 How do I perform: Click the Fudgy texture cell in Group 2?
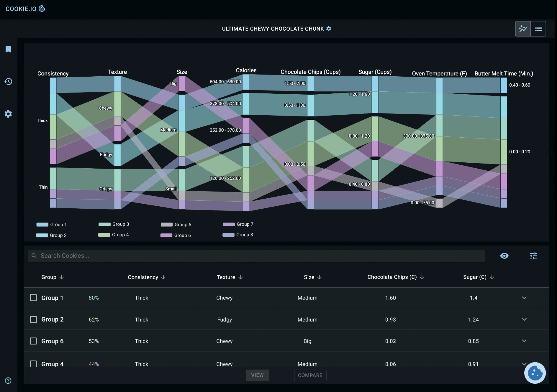click(x=225, y=319)
